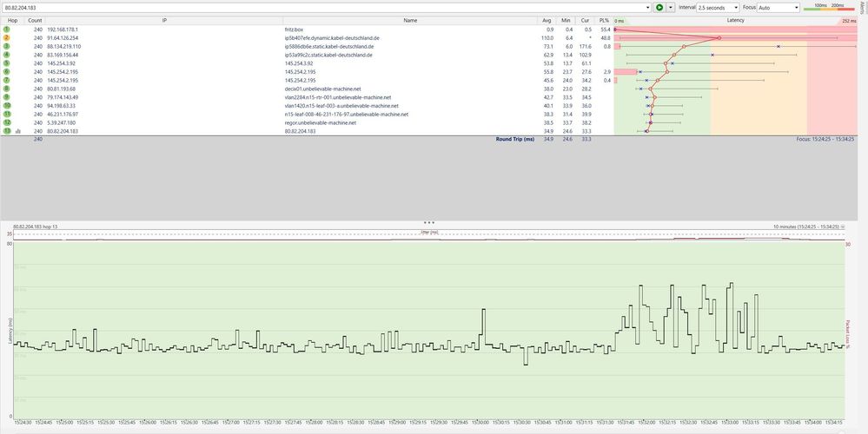Click the hop 8 circle icon
The height and width of the screenshot is (434, 868).
pos(7,89)
